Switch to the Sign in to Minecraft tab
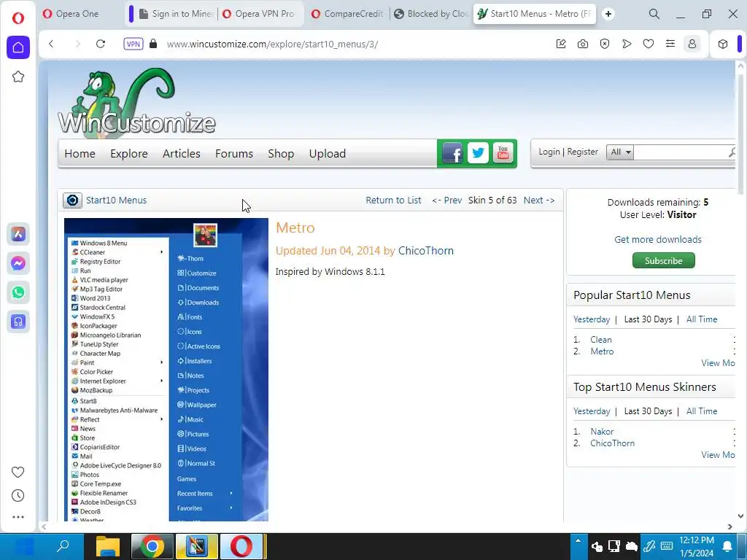Viewport: 747px width, 560px height. (177, 14)
